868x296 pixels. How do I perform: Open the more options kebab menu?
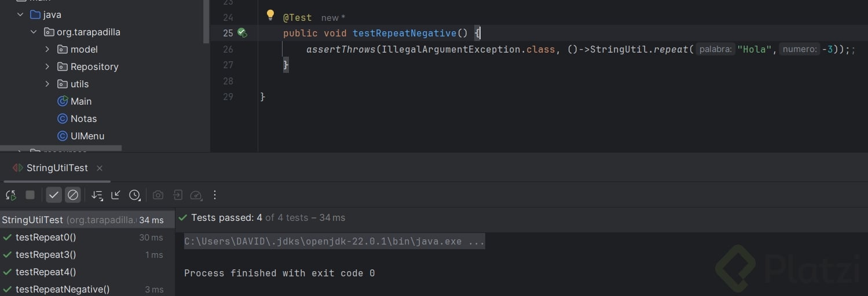tap(215, 195)
